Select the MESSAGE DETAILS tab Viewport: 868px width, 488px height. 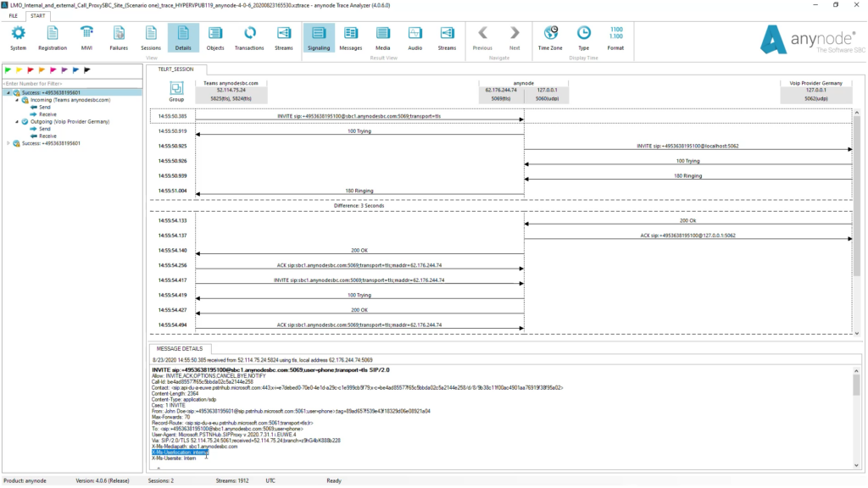[180, 349]
